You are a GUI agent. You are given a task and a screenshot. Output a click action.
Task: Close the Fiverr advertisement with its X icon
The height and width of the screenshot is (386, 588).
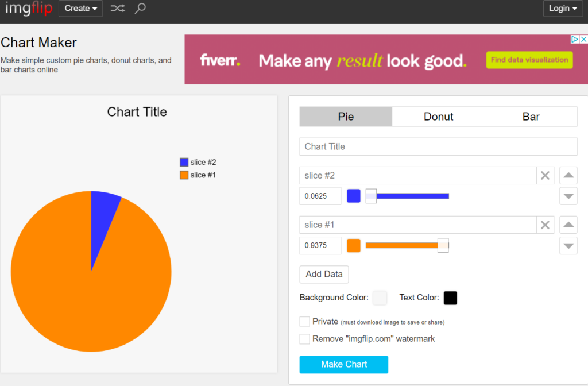[x=584, y=38]
